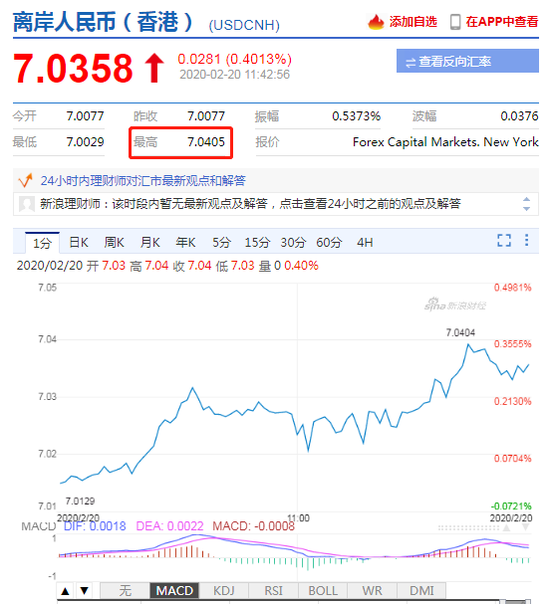Click the flame icon beside 添加自选
The height and width of the screenshot is (604, 550).
[x=376, y=22]
